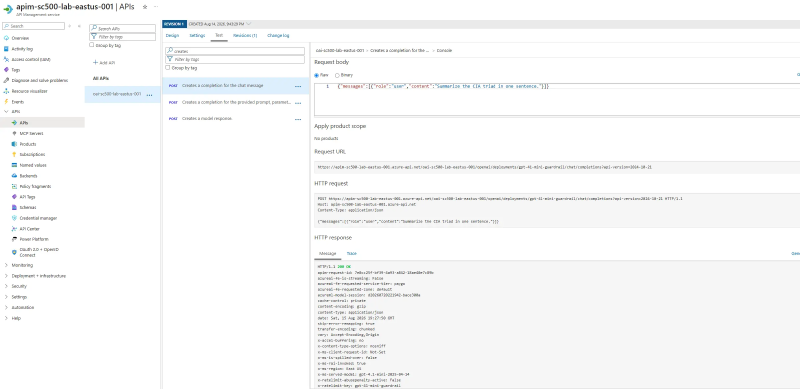Open ellipsis menu for Creates a model response
Viewport: 800px width, 389px height.
298,119
